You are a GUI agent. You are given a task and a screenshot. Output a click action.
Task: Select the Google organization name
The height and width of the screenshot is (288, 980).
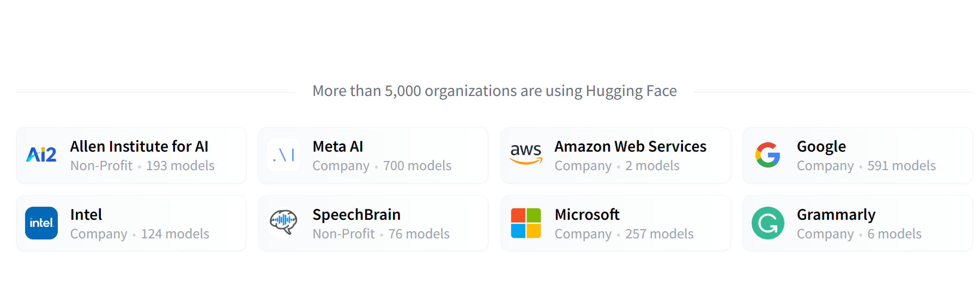pos(821,147)
